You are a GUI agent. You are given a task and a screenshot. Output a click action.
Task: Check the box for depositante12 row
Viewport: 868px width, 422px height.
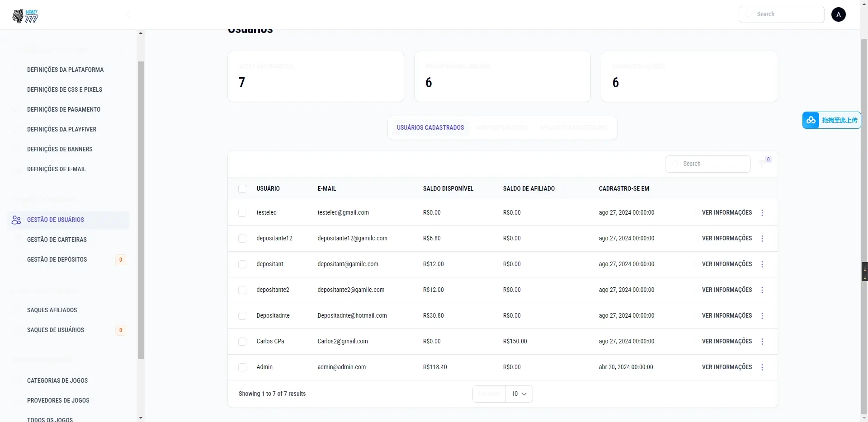pyautogui.click(x=242, y=239)
